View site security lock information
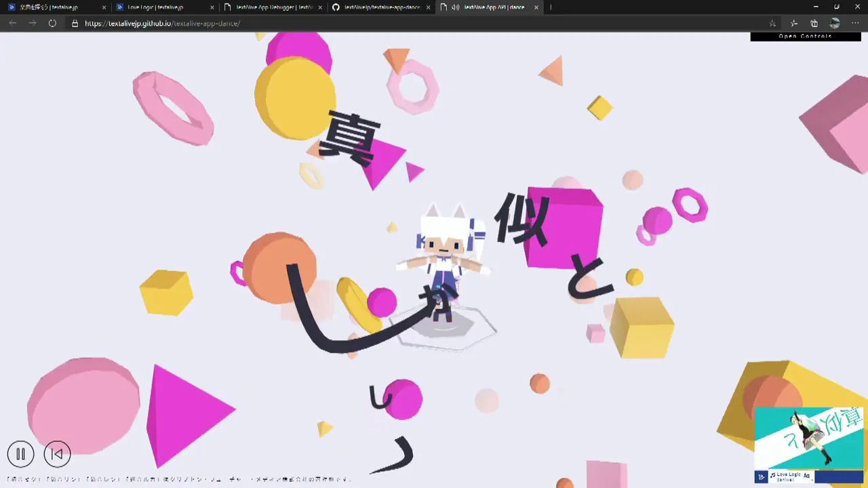Viewport: 868px width, 488px height. pyautogui.click(x=75, y=23)
